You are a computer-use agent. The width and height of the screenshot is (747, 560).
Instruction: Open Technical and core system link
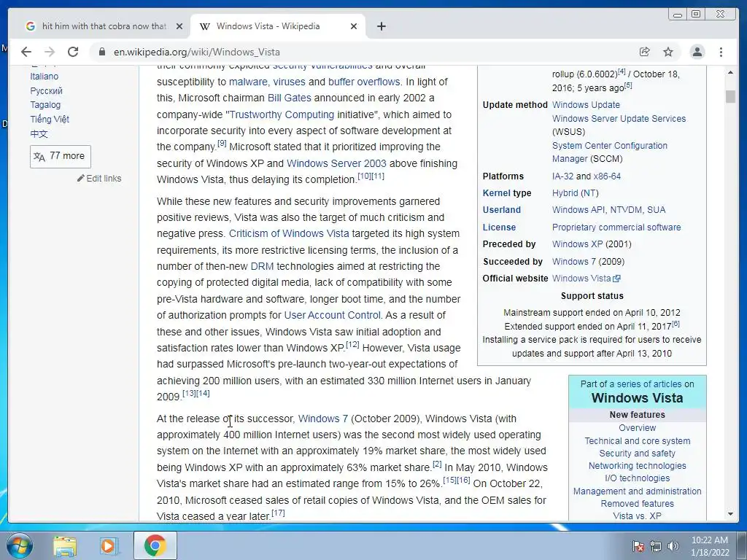click(x=638, y=441)
